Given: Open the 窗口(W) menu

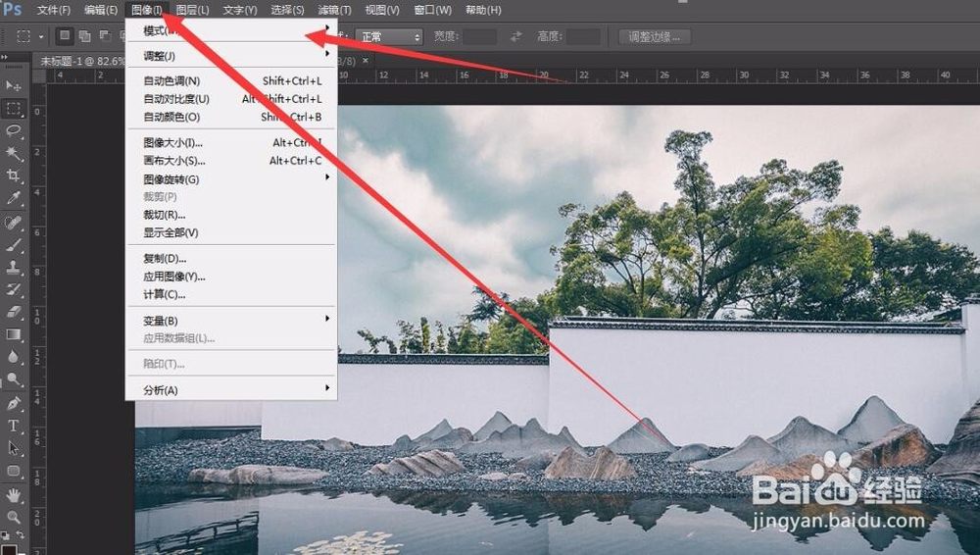Looking at the screenshot, I should [432, 10].
